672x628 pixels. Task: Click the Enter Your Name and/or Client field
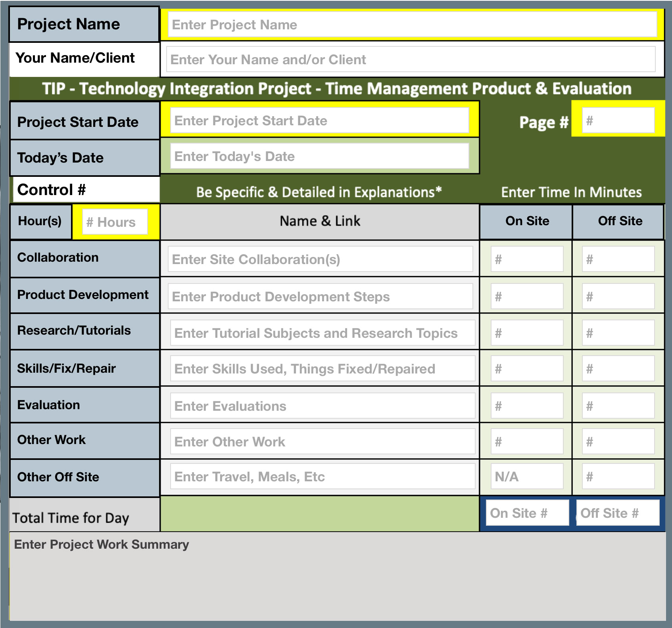[411, 59]
